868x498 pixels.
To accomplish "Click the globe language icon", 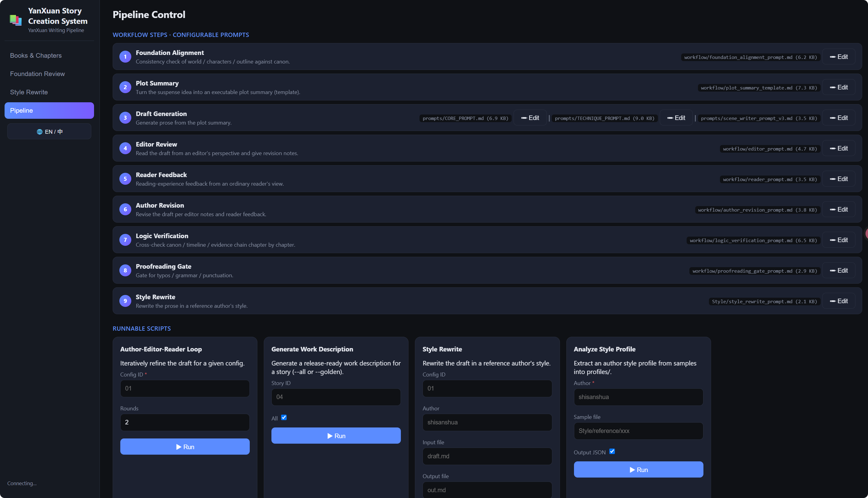I will 40,132.
